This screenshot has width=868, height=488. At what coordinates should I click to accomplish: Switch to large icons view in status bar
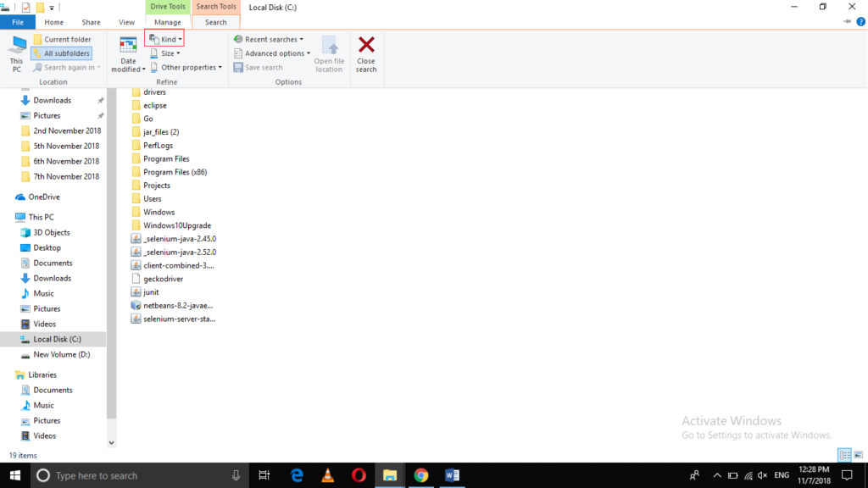[x=858, y=455]
